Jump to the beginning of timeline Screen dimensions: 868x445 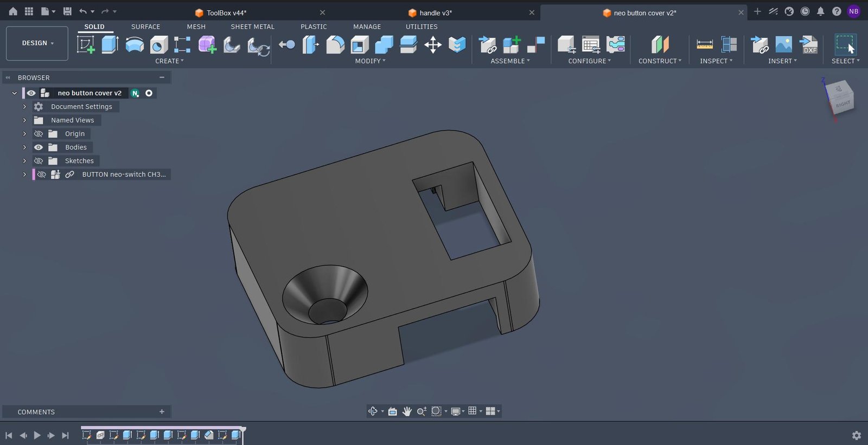pyautogui.click(x=9, y=435)
